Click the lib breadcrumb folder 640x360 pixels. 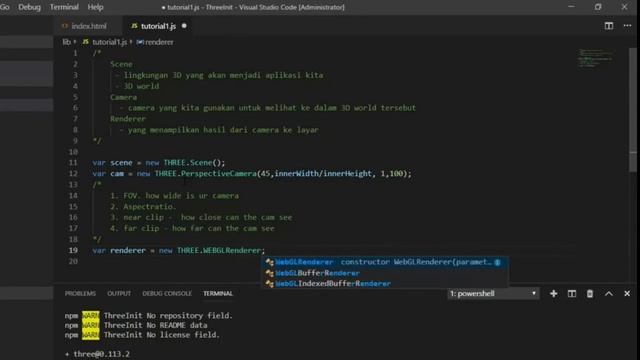coord(67,42)
